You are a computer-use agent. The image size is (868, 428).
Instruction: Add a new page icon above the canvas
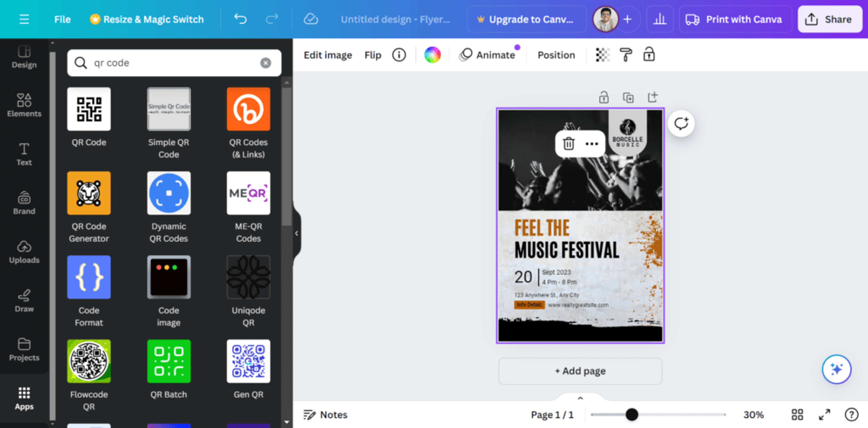pos(653,98)
